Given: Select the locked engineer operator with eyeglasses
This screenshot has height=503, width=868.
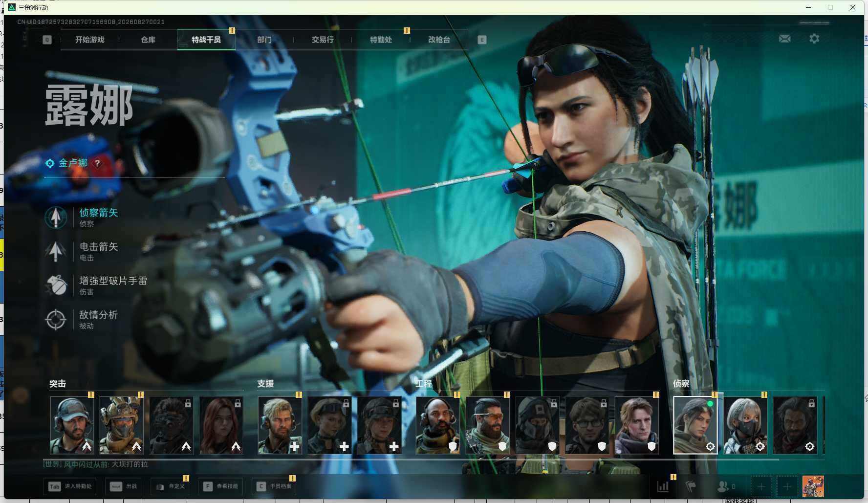Looking at the screenshot, I should [588, 425].
